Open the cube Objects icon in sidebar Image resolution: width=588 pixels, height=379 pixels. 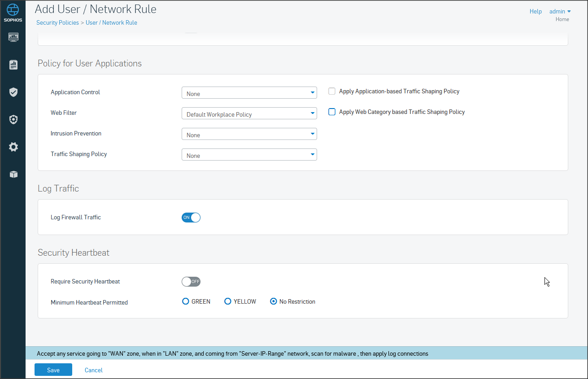[x=13, y=174]
